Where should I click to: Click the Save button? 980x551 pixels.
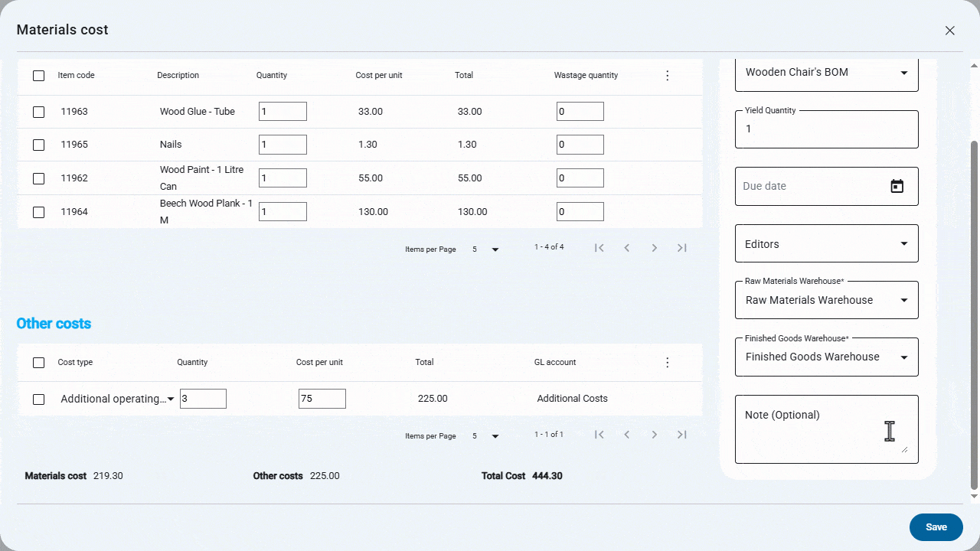pyautogui.click(x=936, y=527)
